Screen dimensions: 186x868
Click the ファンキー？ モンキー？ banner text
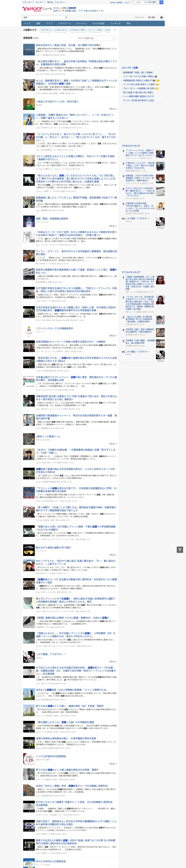point(44,2)
